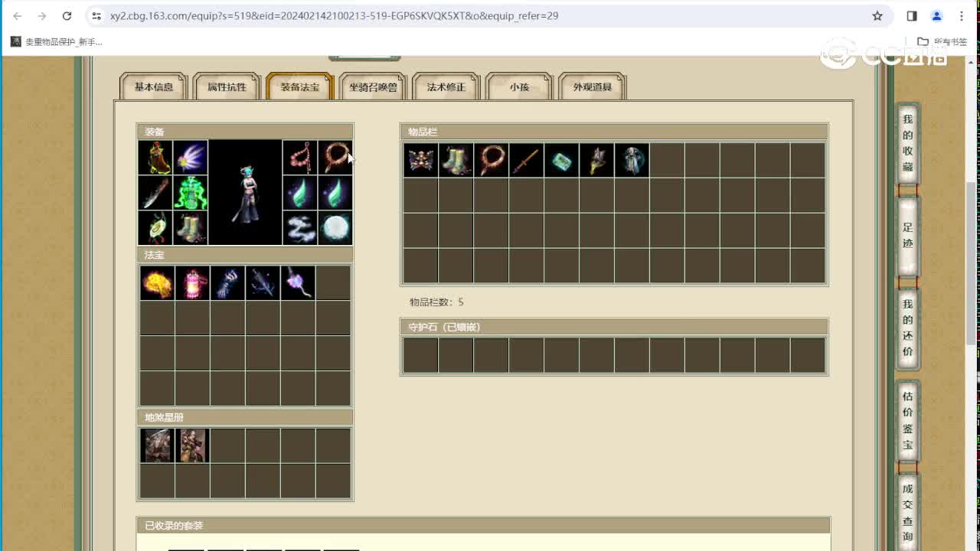This screenshot has height=551, width=980.
Task: Open the 属性抗性 tab
Action: [x=227, y=87]
